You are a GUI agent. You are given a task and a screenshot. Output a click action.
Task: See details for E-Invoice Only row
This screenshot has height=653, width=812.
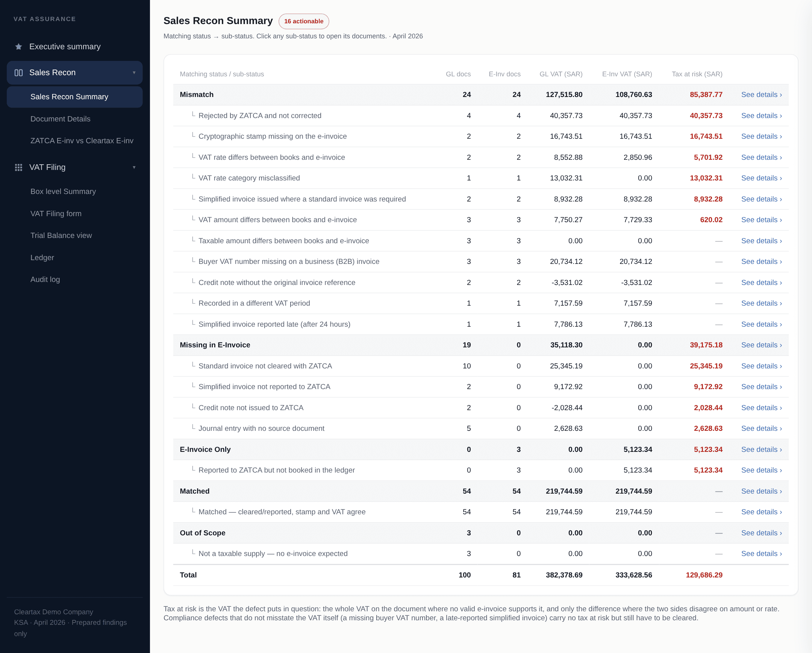[x=761, y=450]
